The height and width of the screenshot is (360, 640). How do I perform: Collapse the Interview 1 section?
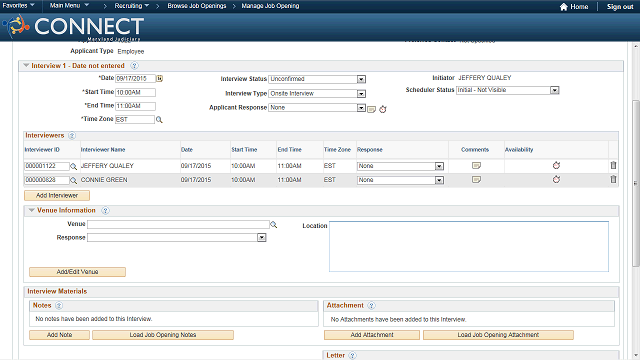(x=26, y=65)
